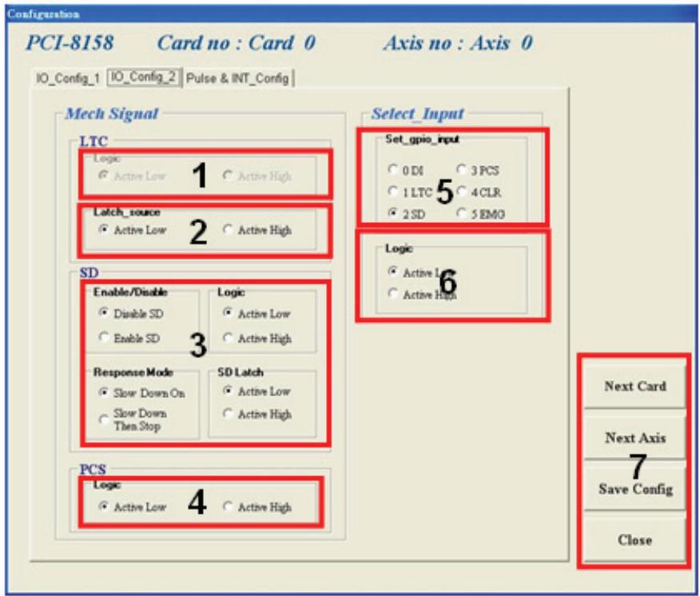Screen dimensions: 700x596
Task: Select 5 EMG as gpio input
Action: (481, 214)
